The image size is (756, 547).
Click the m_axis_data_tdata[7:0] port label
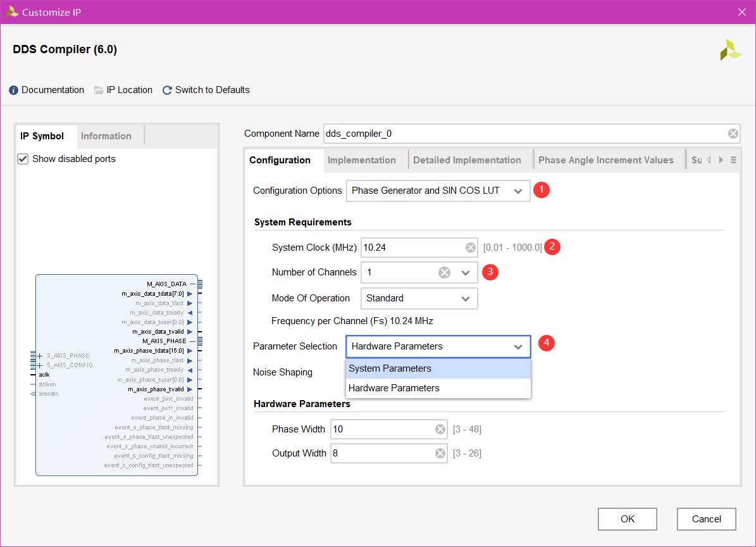click(x=152, y=294)
